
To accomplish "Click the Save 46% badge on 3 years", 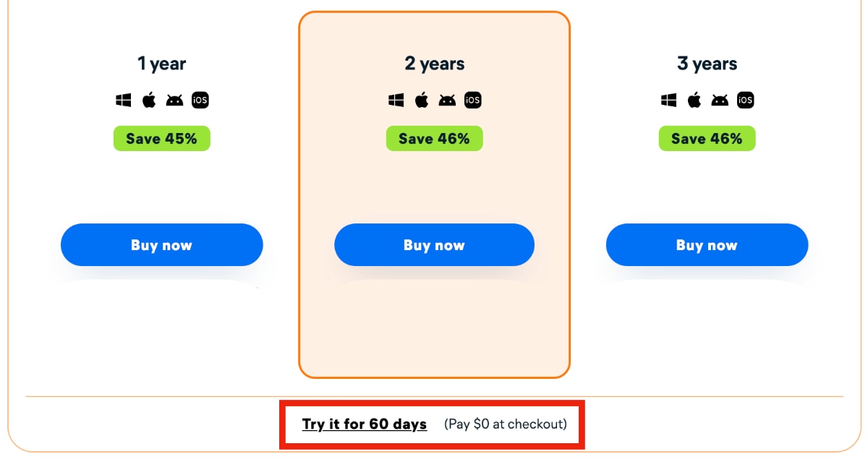I will pos(707,139).
